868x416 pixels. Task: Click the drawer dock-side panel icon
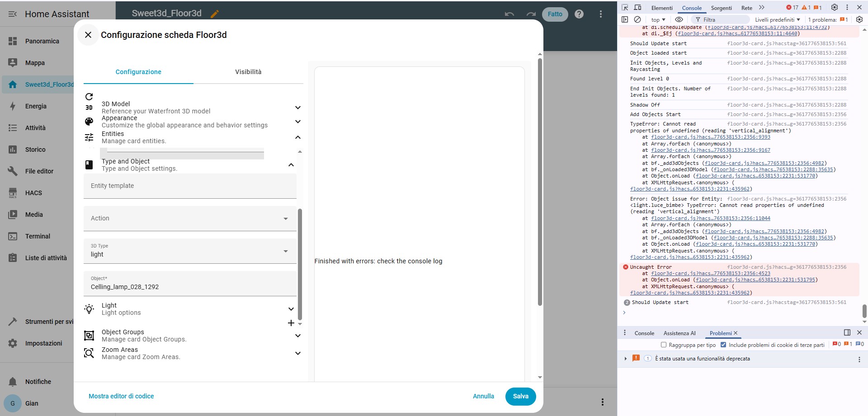coord(847,332)
